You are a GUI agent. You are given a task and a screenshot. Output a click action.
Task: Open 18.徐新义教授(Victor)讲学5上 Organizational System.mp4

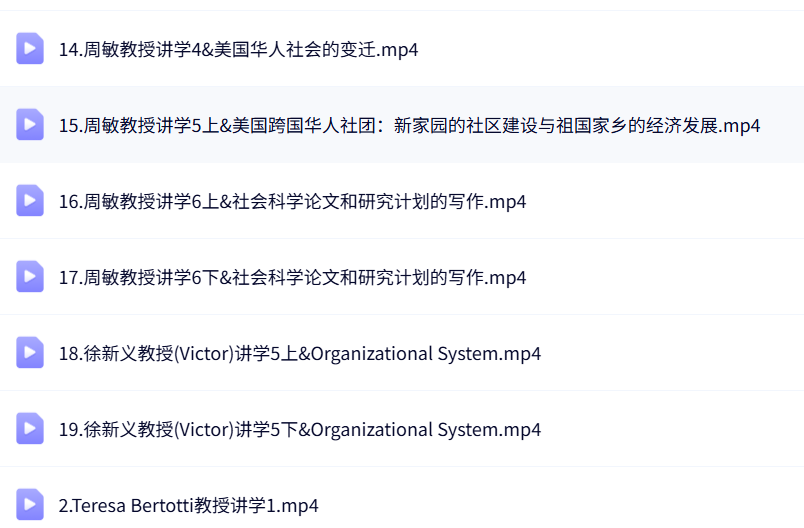click(x=300, y=353)
